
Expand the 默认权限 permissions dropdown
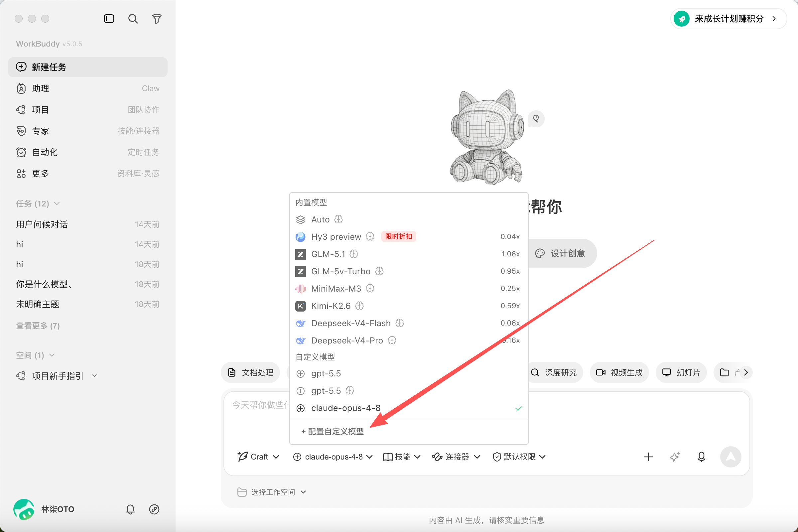519,457
